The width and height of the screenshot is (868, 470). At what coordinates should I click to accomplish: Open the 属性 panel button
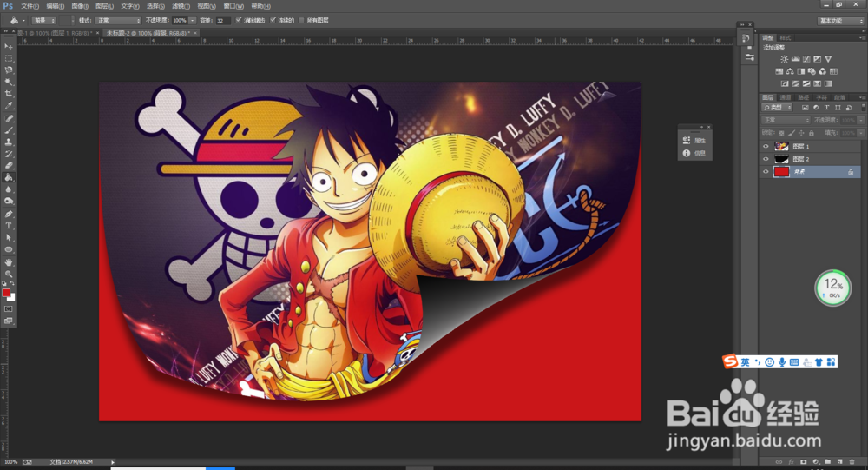point(694,141)
